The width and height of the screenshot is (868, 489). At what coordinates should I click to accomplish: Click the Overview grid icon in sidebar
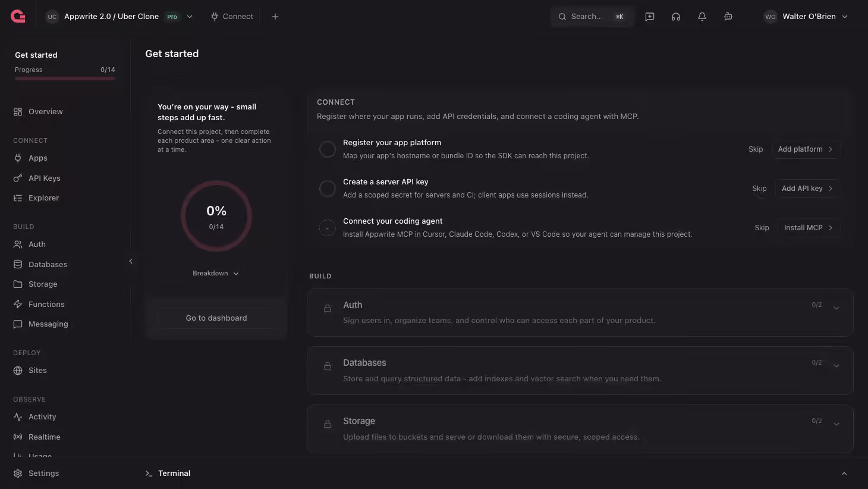coord(18,112)
